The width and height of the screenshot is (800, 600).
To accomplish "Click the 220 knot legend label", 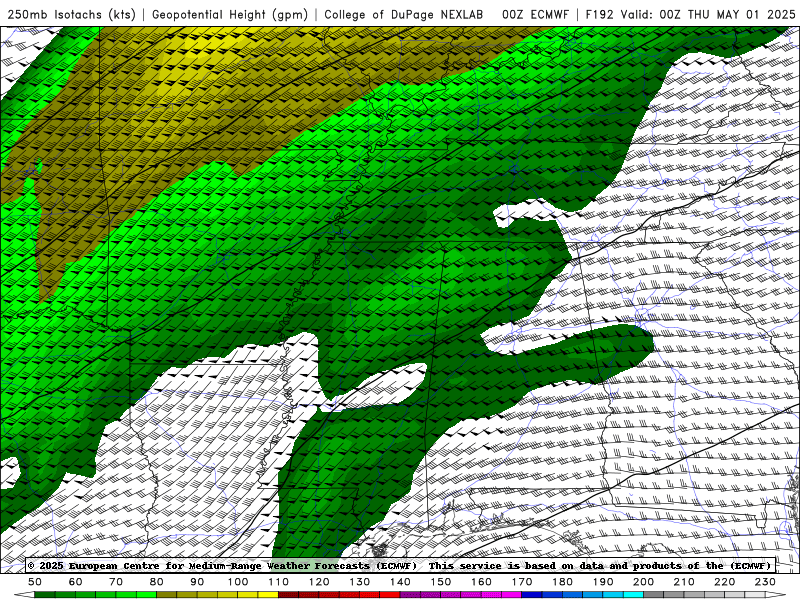I will click(724, 582).
